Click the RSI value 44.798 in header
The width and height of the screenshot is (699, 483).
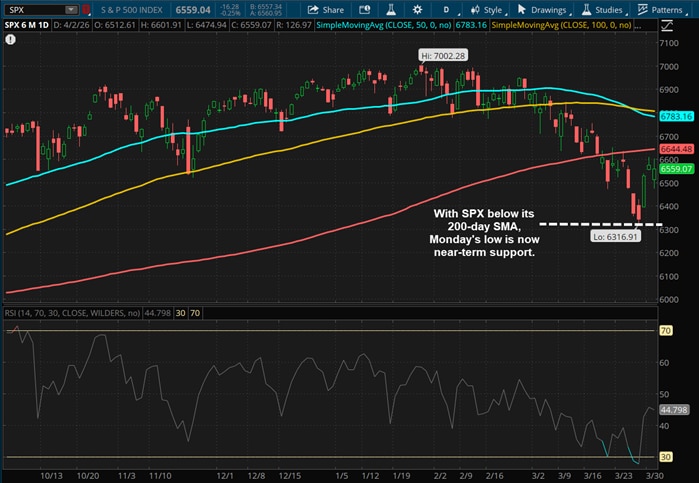pyautogui.click(x=157, y=313)
